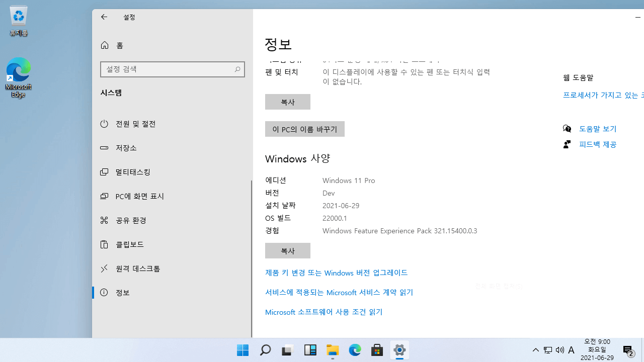Open the taskbar clock and date

click(x=597, y=350)
